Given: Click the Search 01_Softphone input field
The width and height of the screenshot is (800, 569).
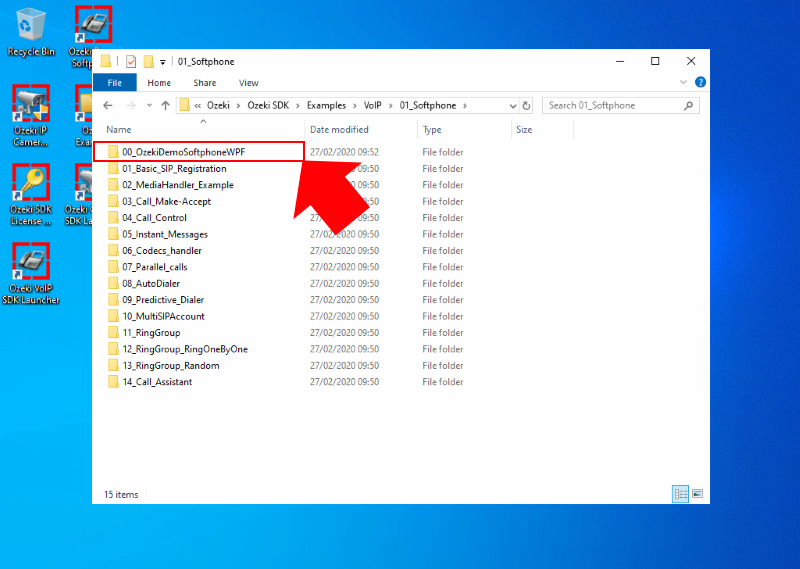Looking at the screenshot, I should tap(620, 106).
